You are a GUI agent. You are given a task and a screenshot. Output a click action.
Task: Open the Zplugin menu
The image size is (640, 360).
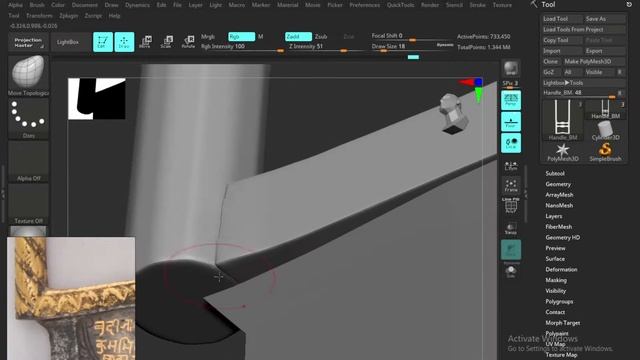[x=68, y=16]
